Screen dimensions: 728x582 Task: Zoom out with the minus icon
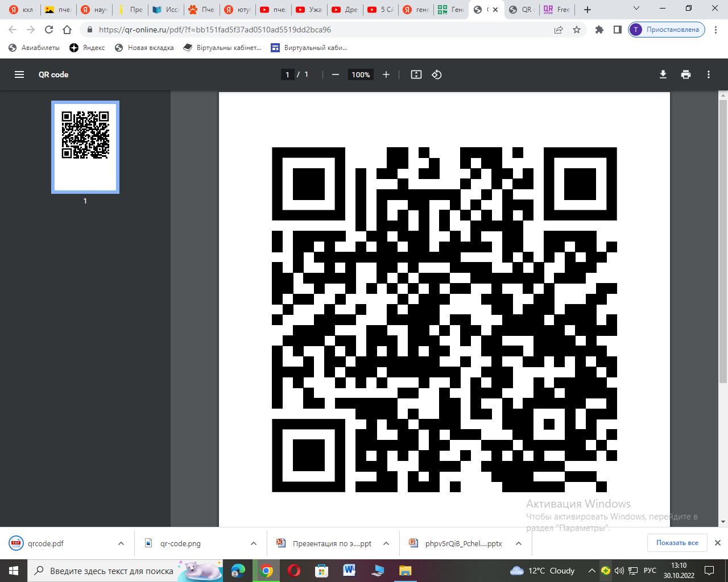(336, 74)
